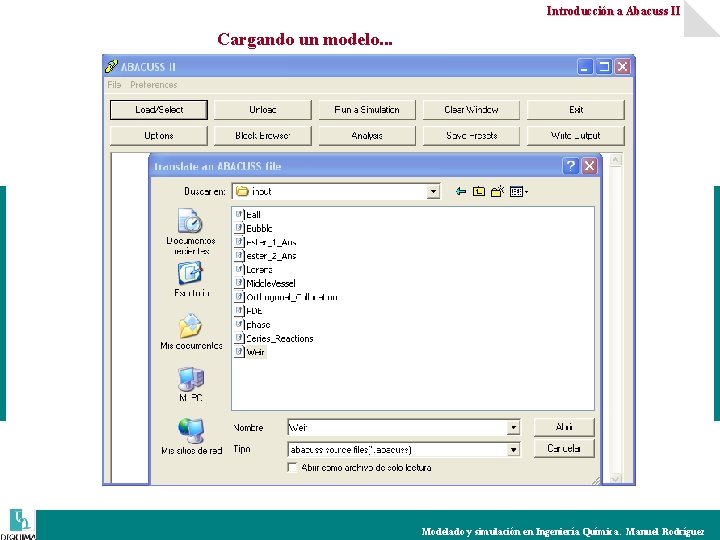Click the Write Output button
The image size is (720, 540).
click(x=576, y=135)
